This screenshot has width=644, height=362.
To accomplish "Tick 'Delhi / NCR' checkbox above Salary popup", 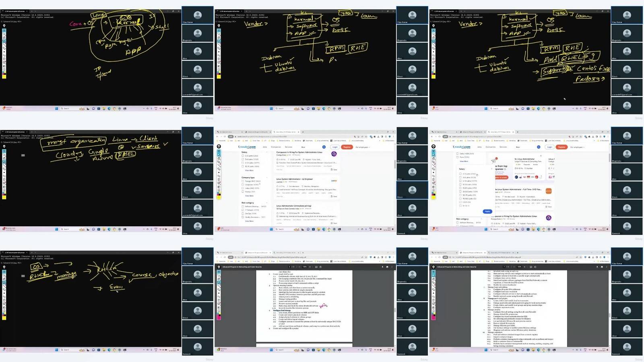I will [x=458, y=154].
